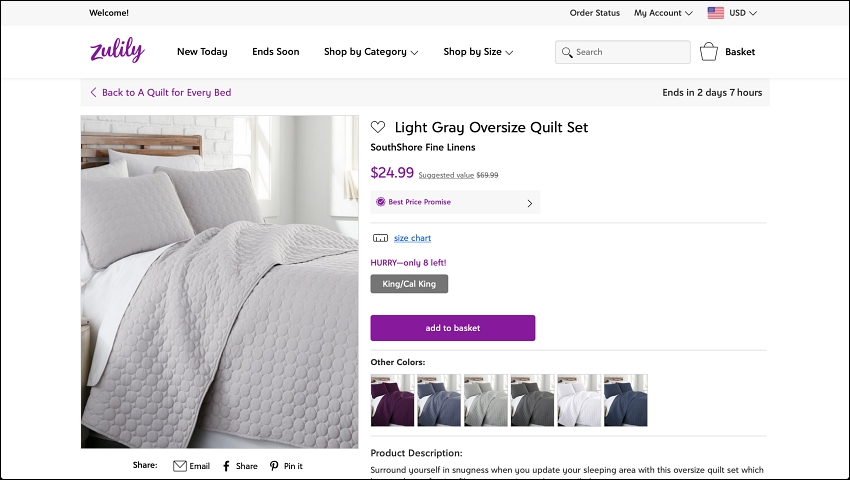Click the add to basket button
Screen dimensions: 850x480
pos(453,328)
